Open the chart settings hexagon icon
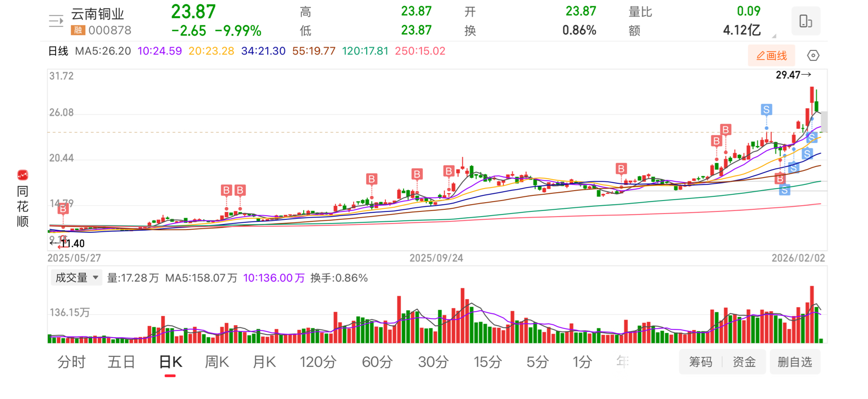 (x=813, y=56)
